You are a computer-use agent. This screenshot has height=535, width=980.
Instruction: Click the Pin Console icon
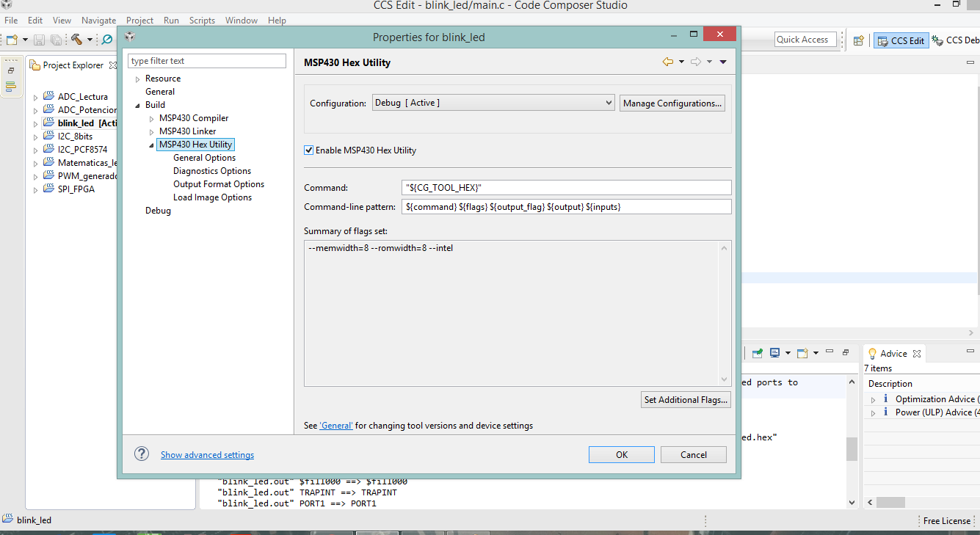pos(758,353)
